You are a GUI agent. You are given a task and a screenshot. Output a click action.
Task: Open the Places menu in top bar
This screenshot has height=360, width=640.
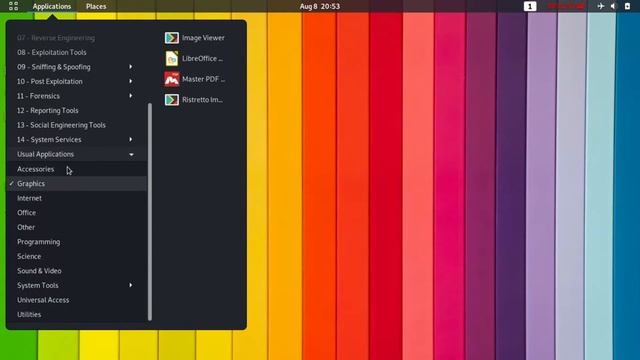tap(96, 6)
